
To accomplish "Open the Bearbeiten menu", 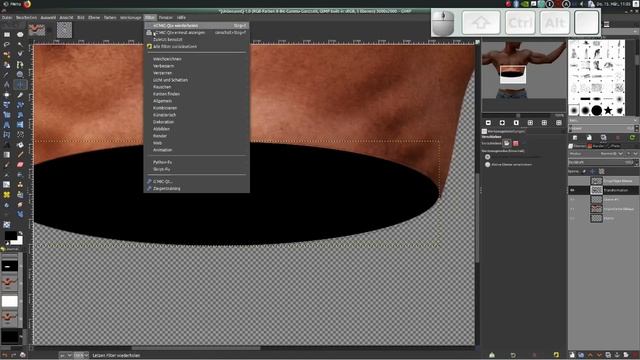I will 26,18.
